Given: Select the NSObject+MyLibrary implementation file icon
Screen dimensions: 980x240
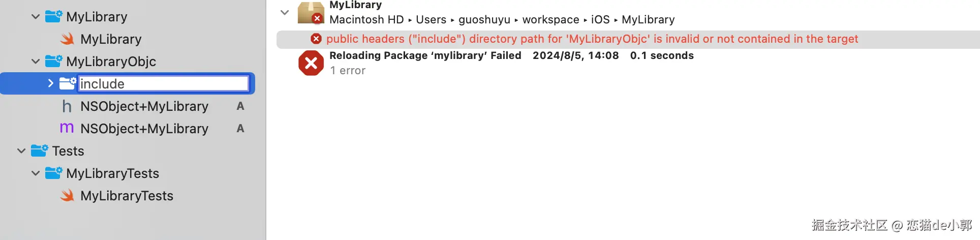Looking at the screenshot, I should tap(67, 128).
